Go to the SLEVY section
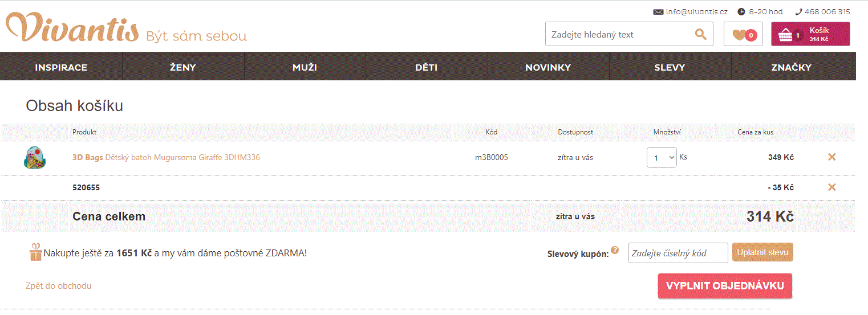This screenshot has width=868, height=315. tap(670, 67)
